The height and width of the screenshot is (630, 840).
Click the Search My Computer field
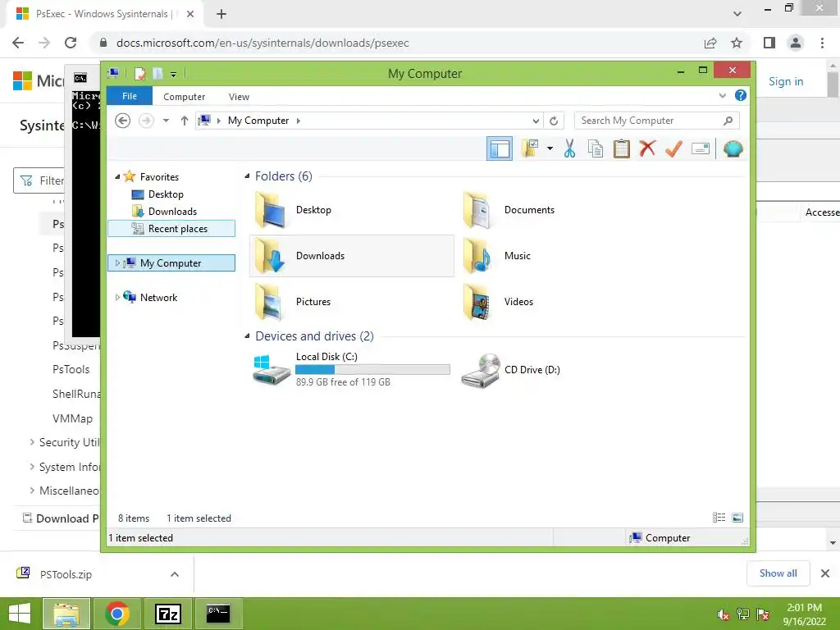[657, 121]
